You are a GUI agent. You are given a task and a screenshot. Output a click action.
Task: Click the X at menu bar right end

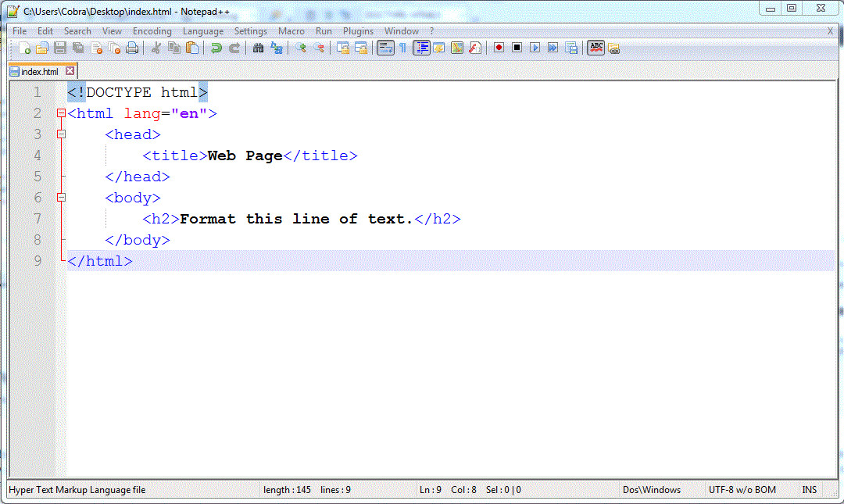831,31
